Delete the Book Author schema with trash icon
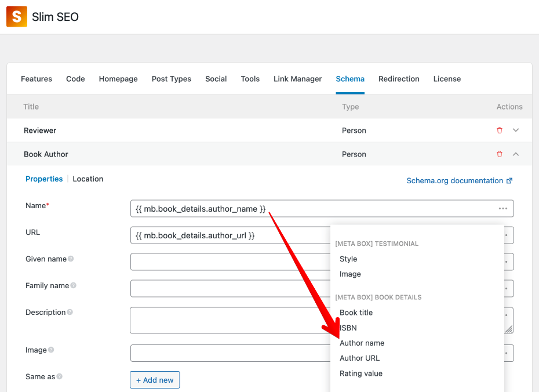 (500, 154)
